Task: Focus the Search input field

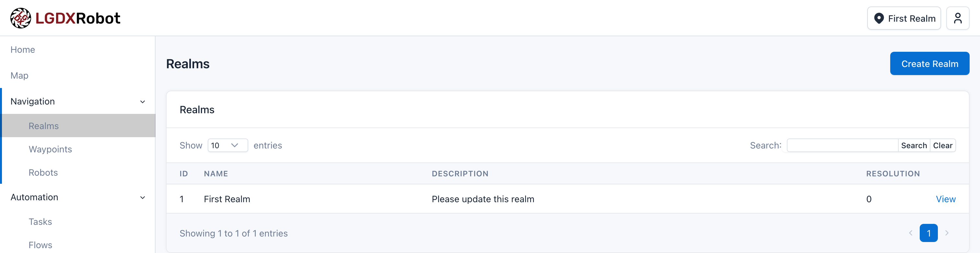Action: (x=842, y=145)
